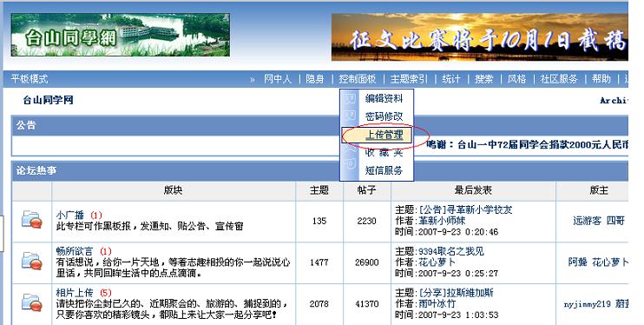Click the sunset 征文比赛 banner image
Screen dimensions: 644x325
tap(479, 37)
